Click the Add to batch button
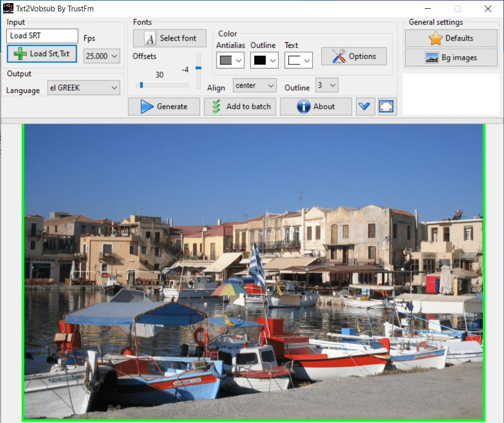Screen dimensions: 504x423 pyautogui.click(x=241, y=107)
